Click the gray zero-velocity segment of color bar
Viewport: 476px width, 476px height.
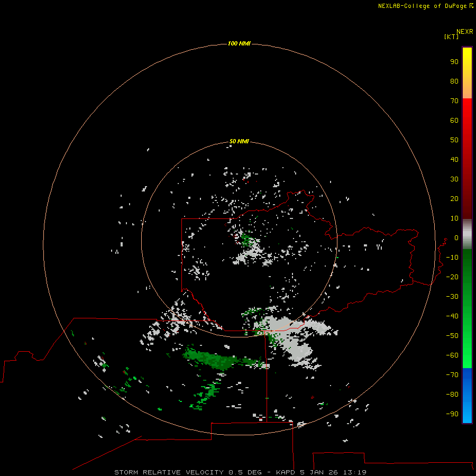tap(467, 234)
